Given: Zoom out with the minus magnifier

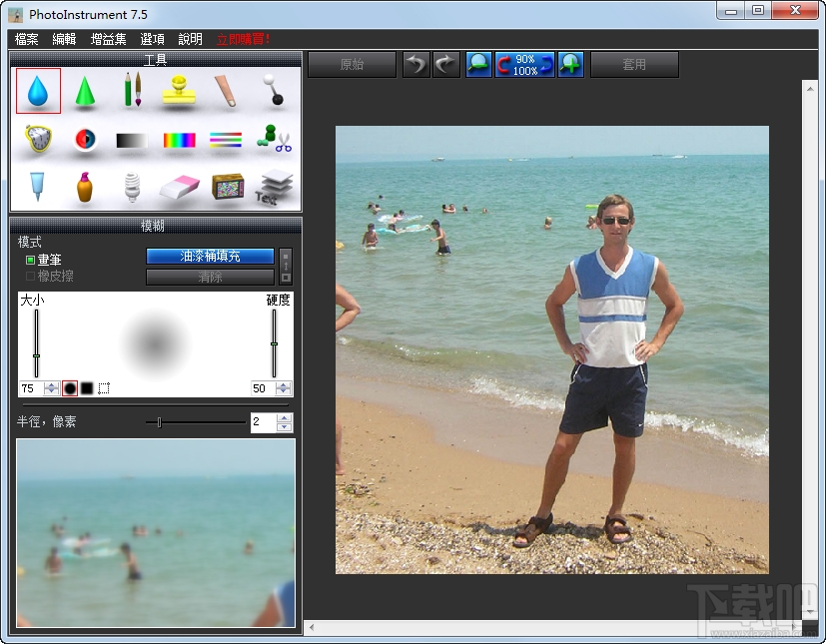Looking at the screenshot, I should coord(478,64).
